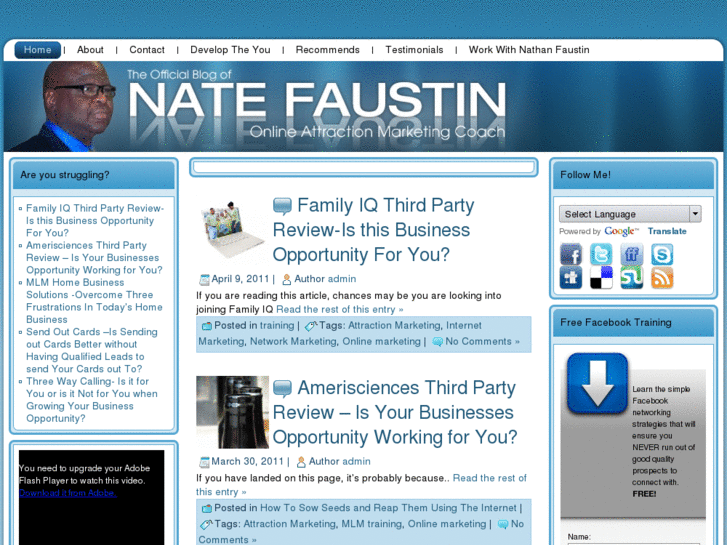Screen dimensions: 727x545
Task: Open the 'MLM training' tag link
Action: [x=371, y=524]
